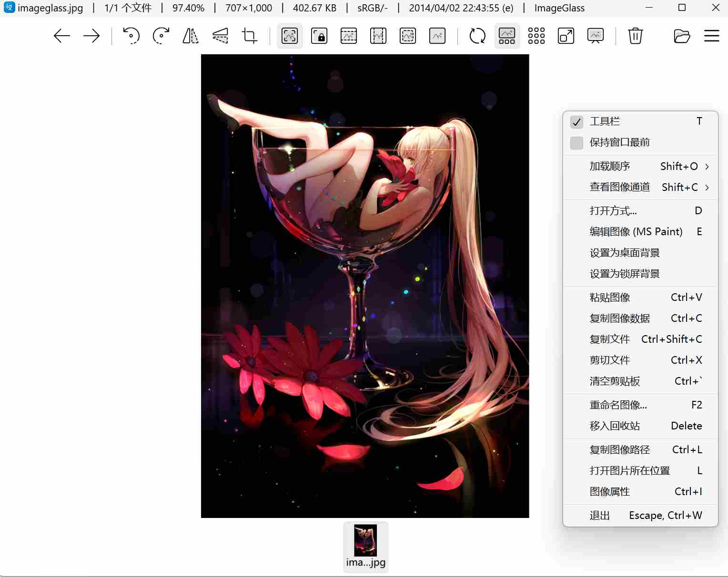Click the 707×1,000 dimensions text
The image size is (728, 577).
click(x=249, y=8)
